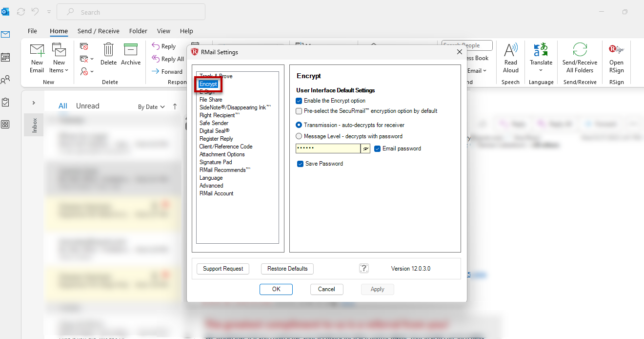This screenshot has width=644, height=339.
Task: Click the Delete trash can icon
Action: [108, 50]
